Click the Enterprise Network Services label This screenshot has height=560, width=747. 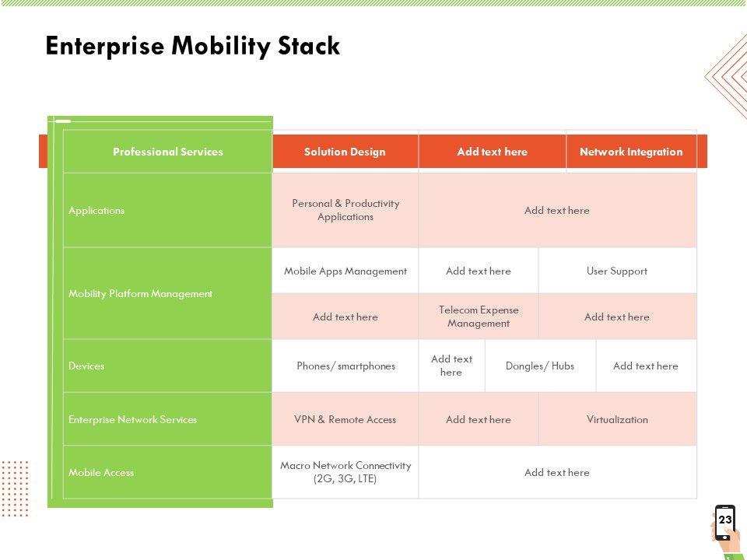pos(132,419)
